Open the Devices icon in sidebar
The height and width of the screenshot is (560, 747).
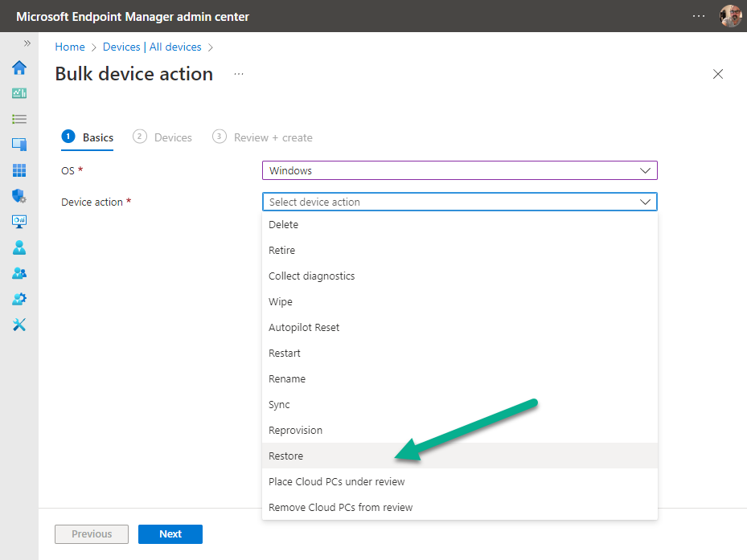(x=19, y=145)
